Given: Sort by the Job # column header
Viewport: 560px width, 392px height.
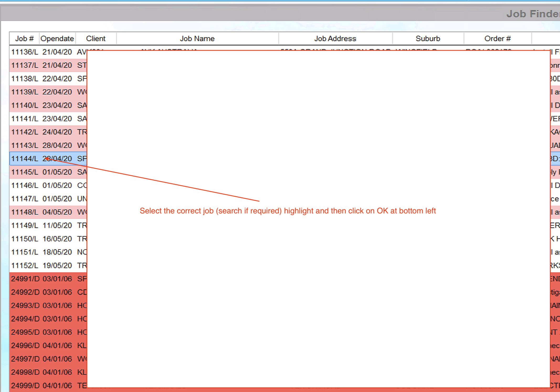Looking at the screenshot, I should tap(24, 39).
